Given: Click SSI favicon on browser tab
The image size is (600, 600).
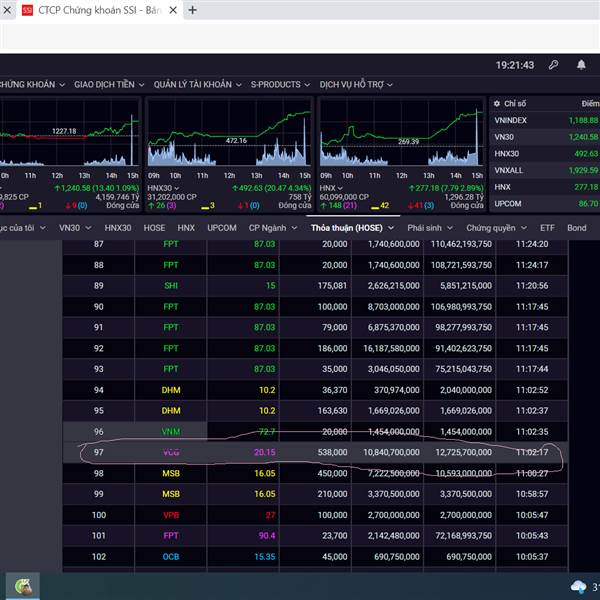Looking at the screenshot, I should (27, 10).
